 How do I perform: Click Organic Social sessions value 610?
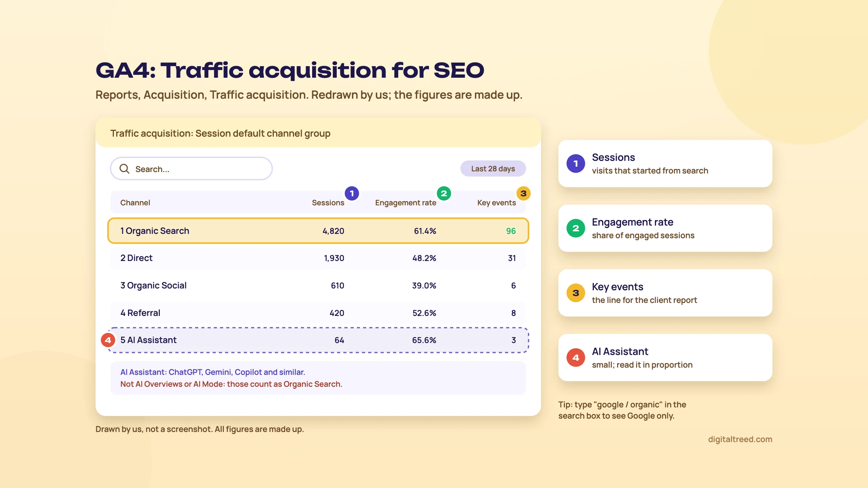pyautogui.click(x=337, y=286)
